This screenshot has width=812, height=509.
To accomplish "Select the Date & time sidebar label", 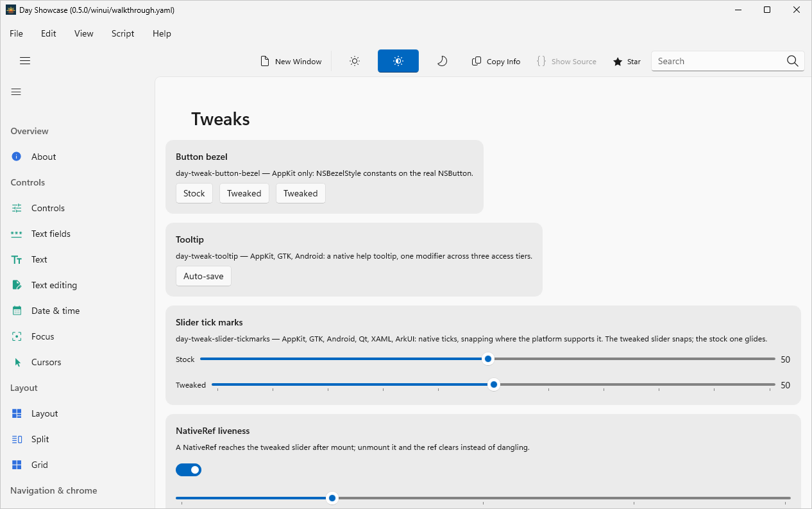I will pos(56,311).
